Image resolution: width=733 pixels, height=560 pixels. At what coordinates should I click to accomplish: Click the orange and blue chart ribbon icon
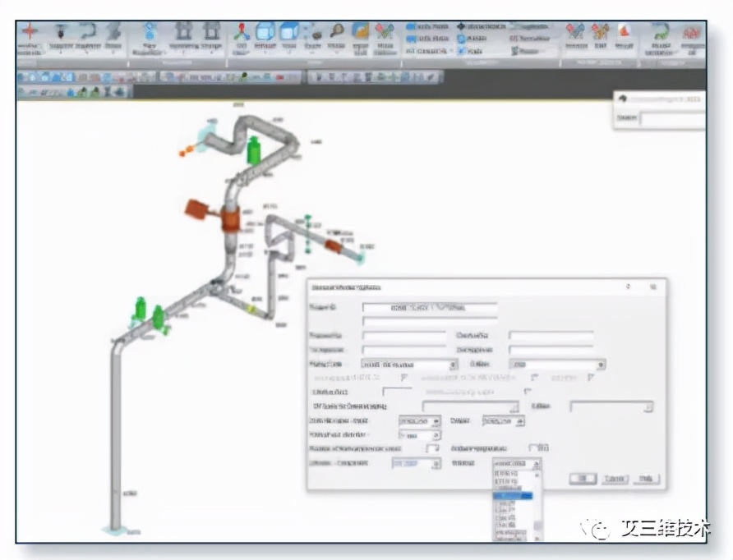tap(361, 32)
